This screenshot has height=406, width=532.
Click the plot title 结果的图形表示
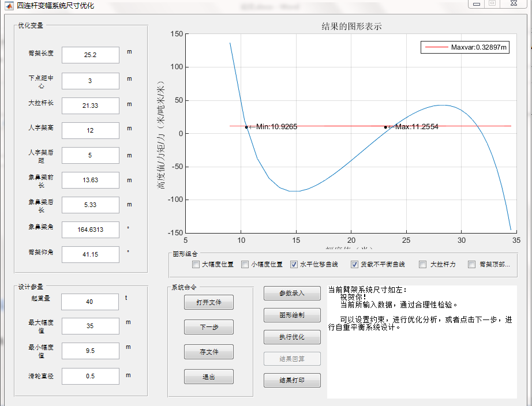[351, 27]
